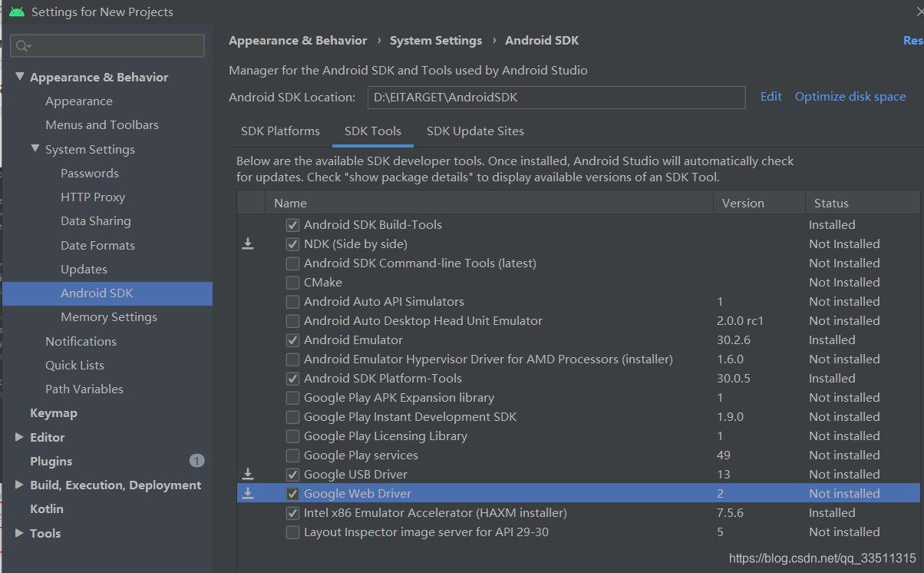Image resolution: width=924 pixels, height=573 pixels.
Task: Select Passwords under System Settings
Action: pos(90,174)
